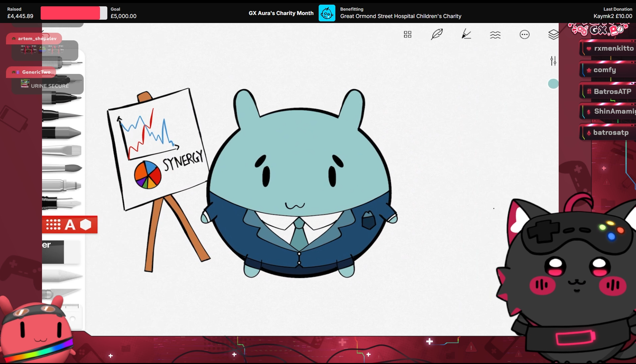This screenshot has height=364, width=636.
Task: Select the feather pen icon in top toolbar
Action: [x=437, y=34]
